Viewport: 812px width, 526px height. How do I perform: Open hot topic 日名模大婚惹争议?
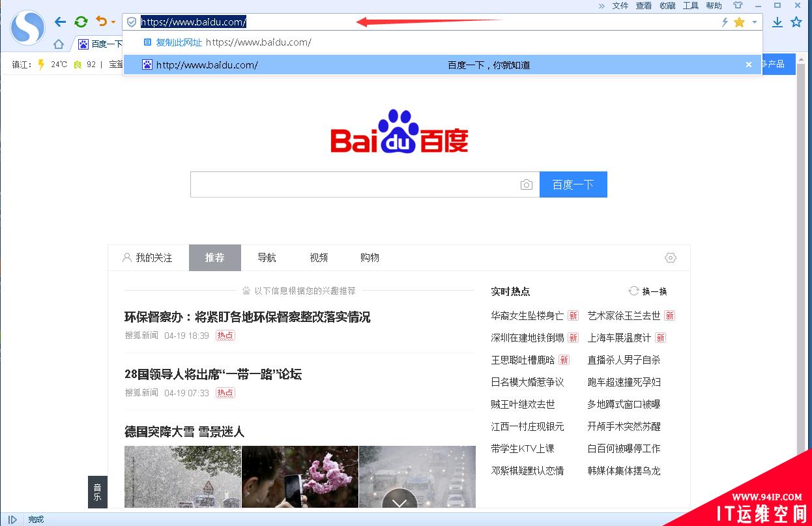527,382
